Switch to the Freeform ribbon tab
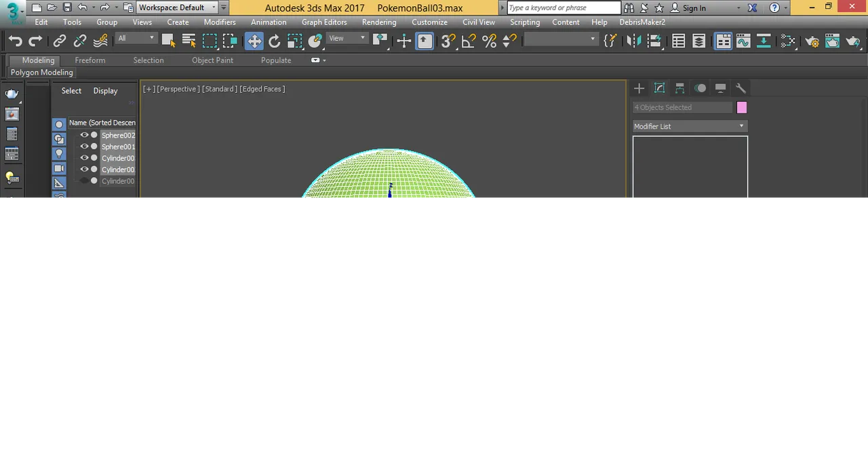Viewport: 868px width, 465px height. click(90, 60)
